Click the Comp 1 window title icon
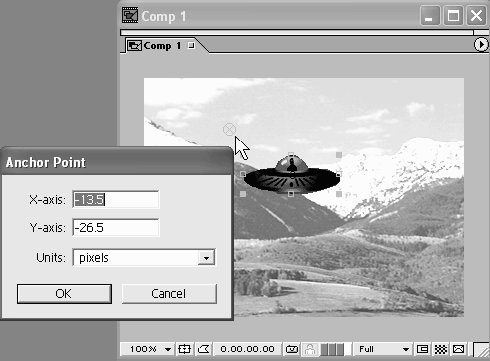490x361 pixels. click(x=130, y=15)
